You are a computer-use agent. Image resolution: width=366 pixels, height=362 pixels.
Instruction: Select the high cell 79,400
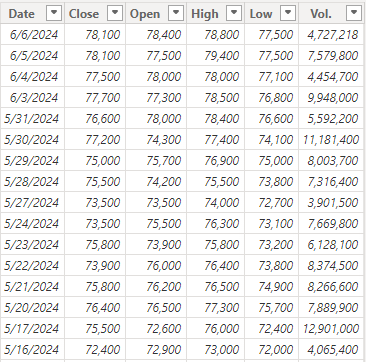click(215, 55)
